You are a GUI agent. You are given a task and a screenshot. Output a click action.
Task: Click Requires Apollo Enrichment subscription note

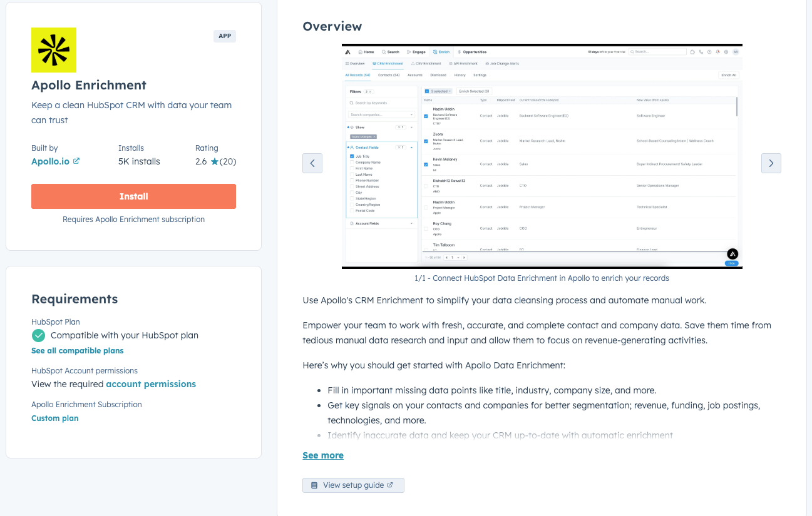coord(133,220)
